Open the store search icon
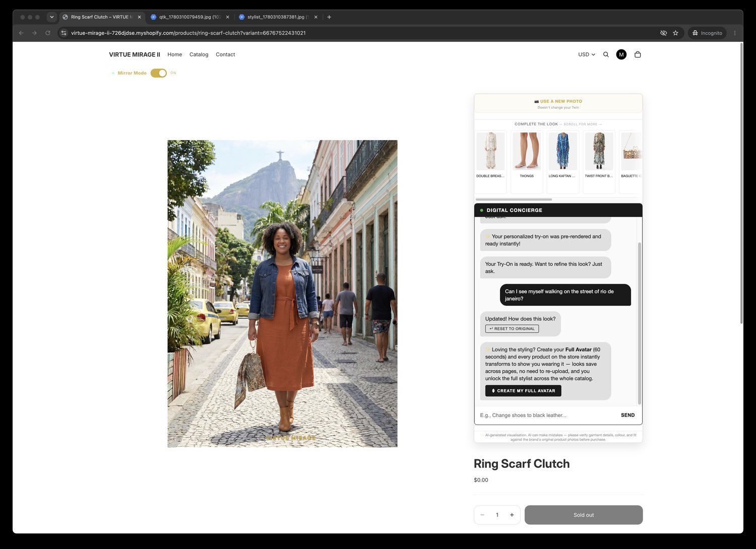 coord(606,54)
